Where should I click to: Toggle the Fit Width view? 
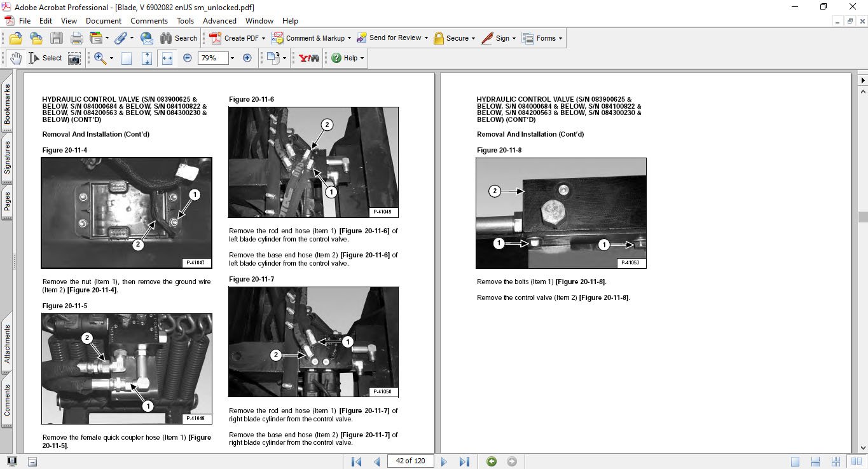167,58
